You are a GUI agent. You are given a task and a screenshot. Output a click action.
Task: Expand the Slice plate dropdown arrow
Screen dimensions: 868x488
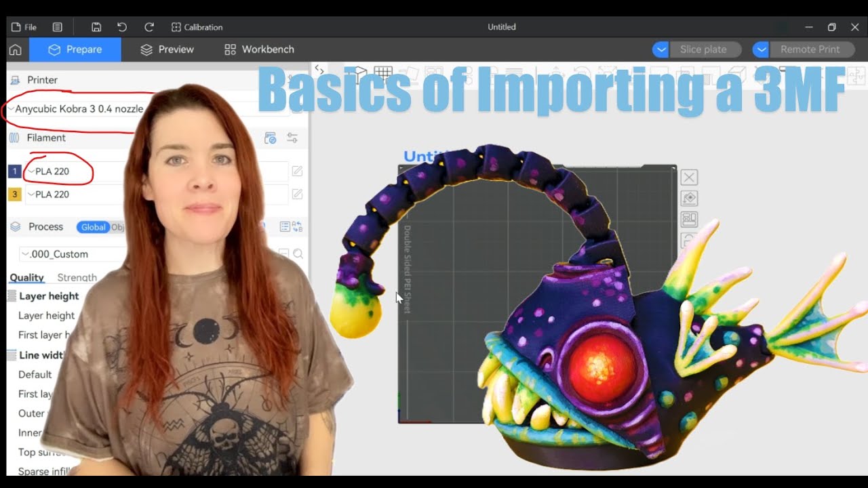(x=660, y=49)
